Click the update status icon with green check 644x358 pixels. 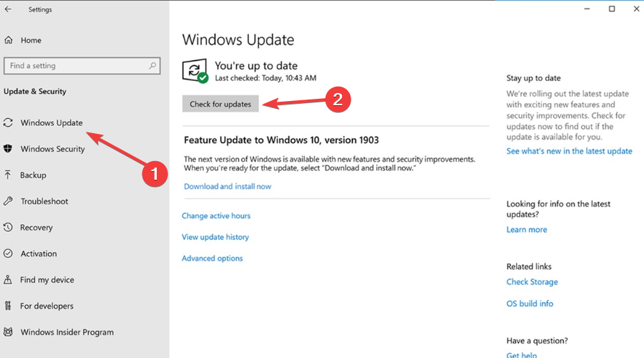tap(195, 71)
